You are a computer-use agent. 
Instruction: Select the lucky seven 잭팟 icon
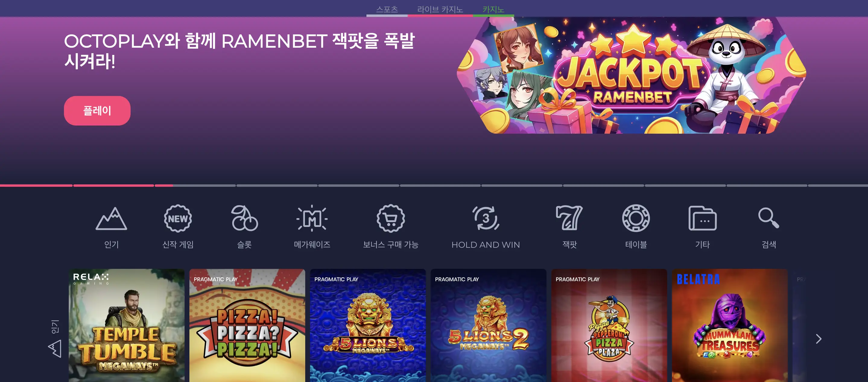[569, 218]
